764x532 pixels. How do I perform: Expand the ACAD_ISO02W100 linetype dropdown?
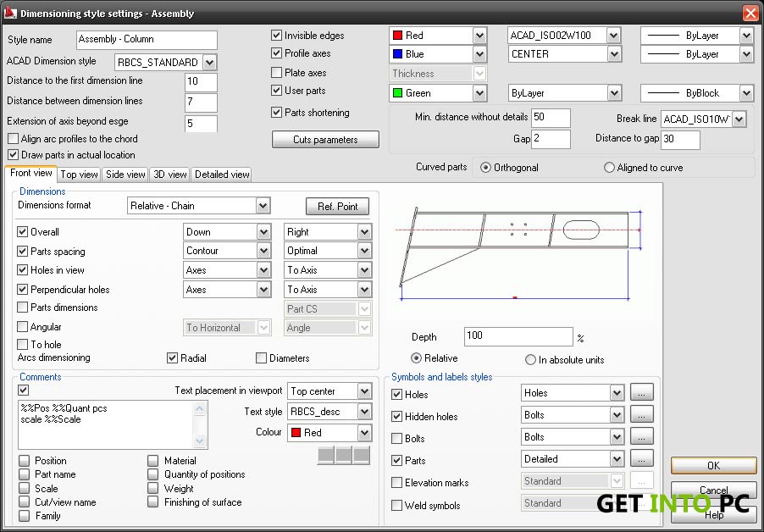tap(614, 35)
